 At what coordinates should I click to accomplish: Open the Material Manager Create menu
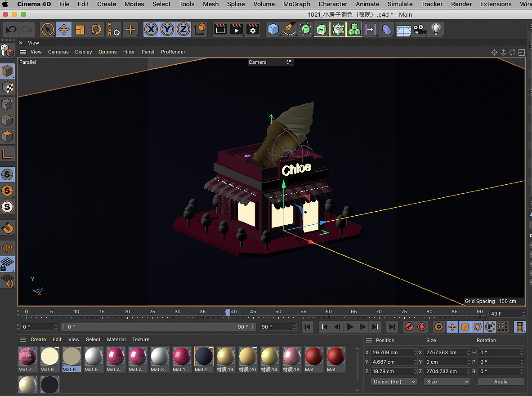coord(38,339)
